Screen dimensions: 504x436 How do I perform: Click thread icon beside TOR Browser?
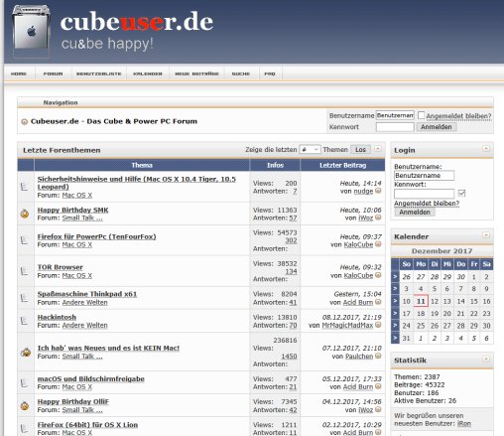tap(25, 271)
